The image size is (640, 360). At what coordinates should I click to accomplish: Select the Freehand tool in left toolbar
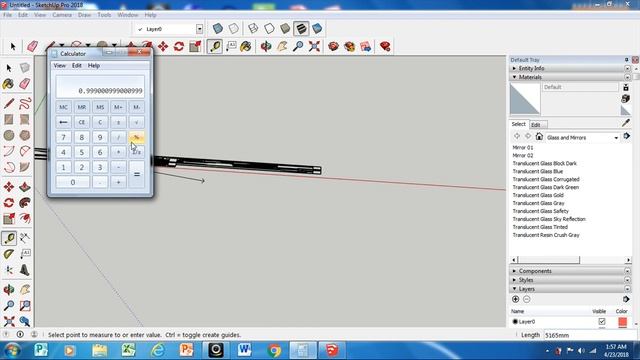coord(25,103)
